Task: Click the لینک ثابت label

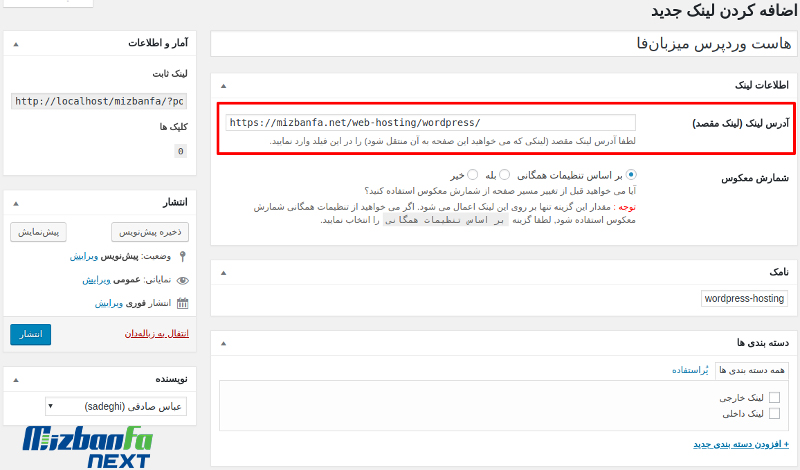Action: point(170,74)
